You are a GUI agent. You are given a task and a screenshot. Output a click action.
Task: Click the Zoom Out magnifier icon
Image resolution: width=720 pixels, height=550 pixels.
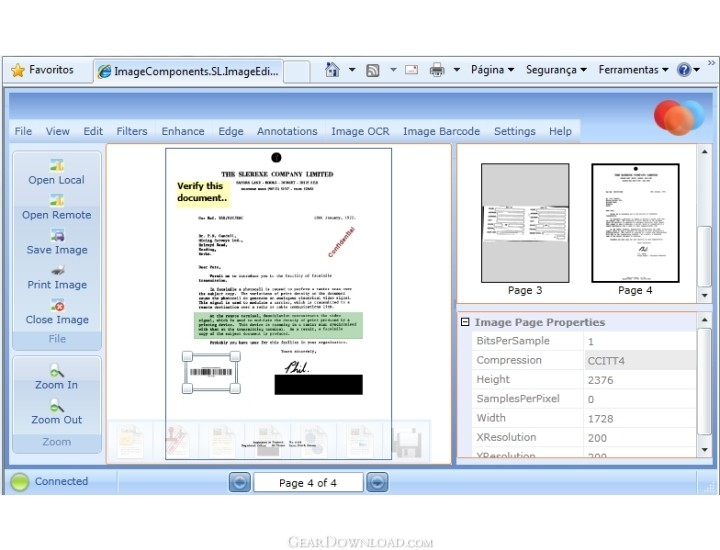(x=56, y=405)
